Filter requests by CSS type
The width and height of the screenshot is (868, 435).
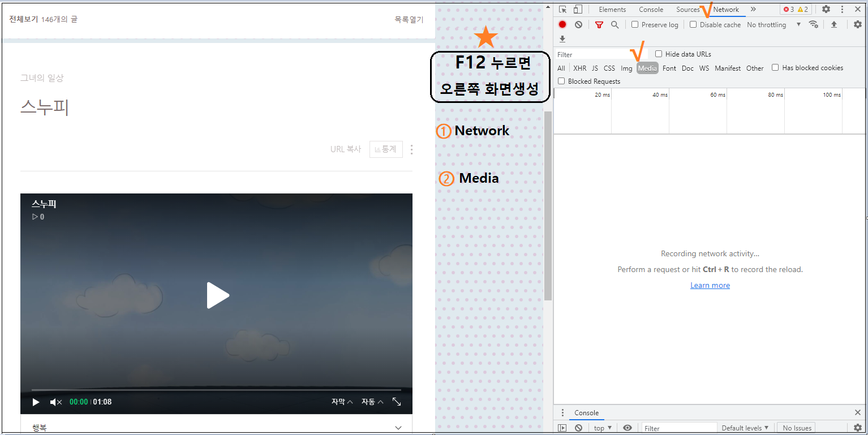point(609,68)
